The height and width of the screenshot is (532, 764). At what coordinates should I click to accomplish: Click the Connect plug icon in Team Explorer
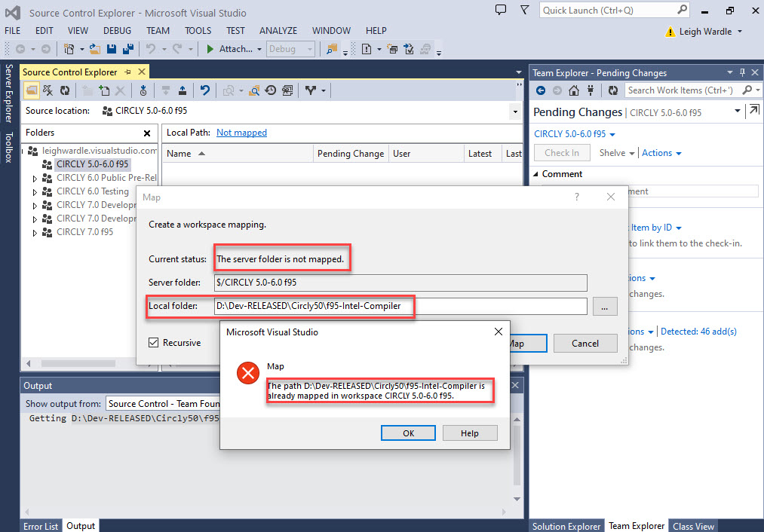(591, 90)
